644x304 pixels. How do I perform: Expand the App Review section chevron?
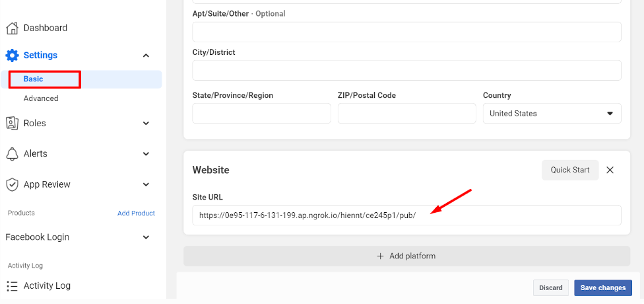(x=146, y=184)
